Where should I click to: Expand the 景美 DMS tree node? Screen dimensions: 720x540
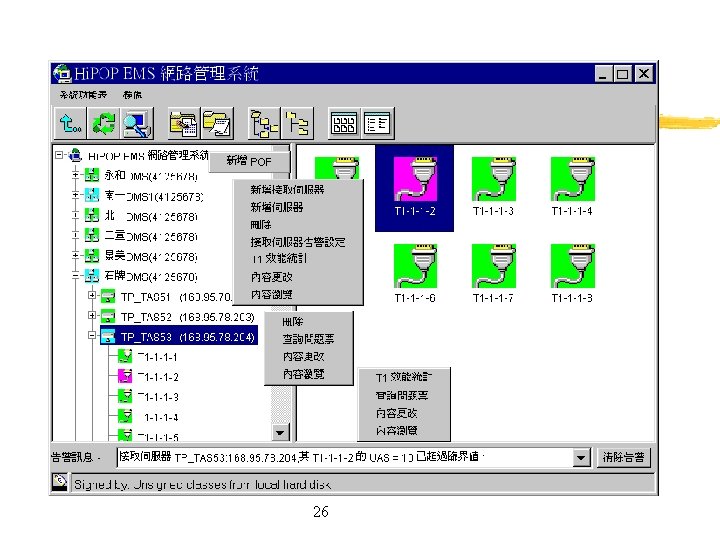coord(76,256)
